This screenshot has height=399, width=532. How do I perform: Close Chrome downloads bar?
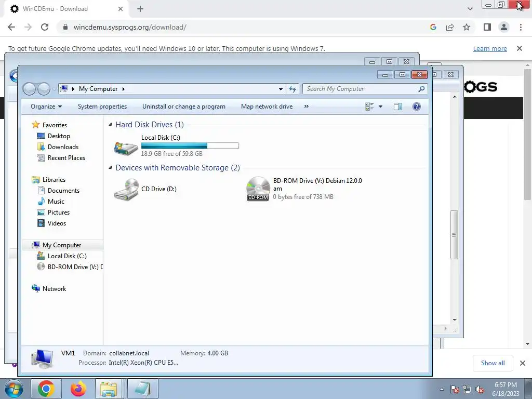[x=523, y=363]
